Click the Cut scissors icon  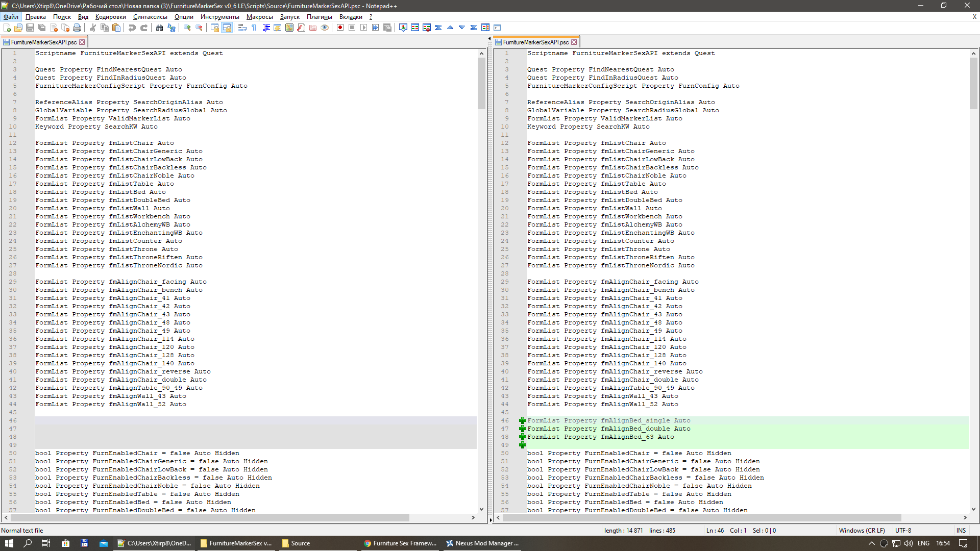pos(93,28)
